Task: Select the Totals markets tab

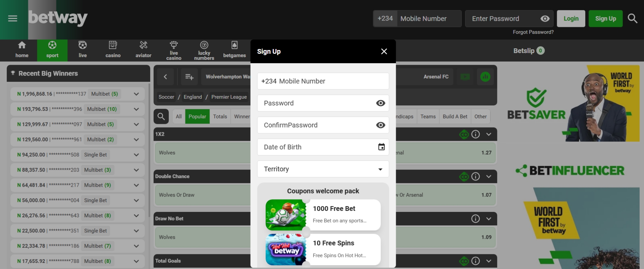Action: coord(220,117)
